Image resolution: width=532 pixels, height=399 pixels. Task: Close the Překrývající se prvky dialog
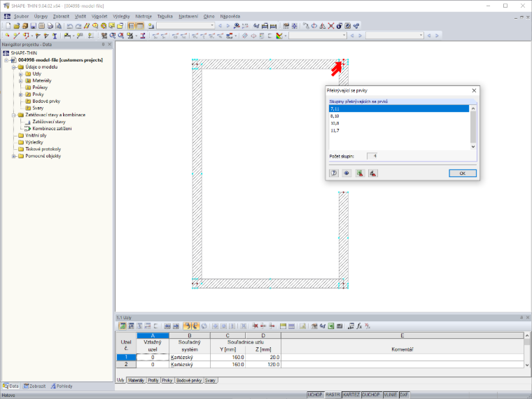[474, 90]
